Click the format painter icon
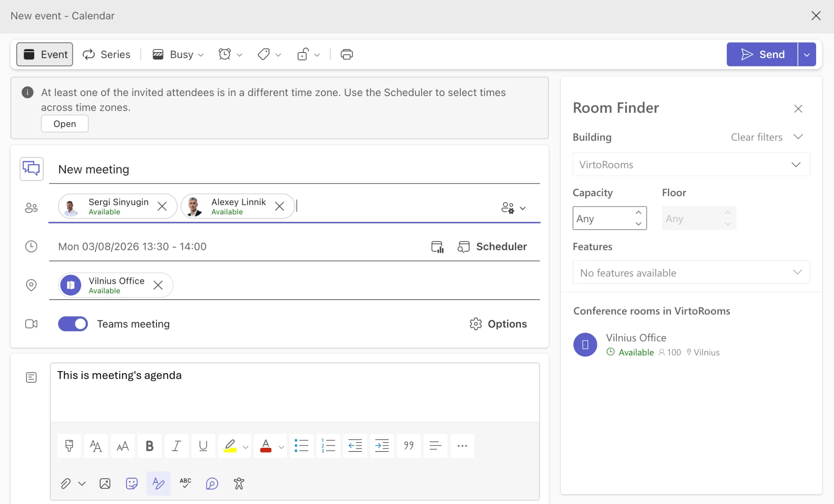 click(x=69, y=446)
